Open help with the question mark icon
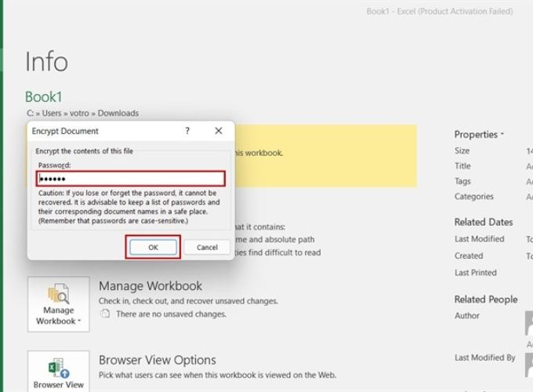Image resolution: width=533 pixels, height=392 pixels. pyautogui.click(x=187, y=131)
